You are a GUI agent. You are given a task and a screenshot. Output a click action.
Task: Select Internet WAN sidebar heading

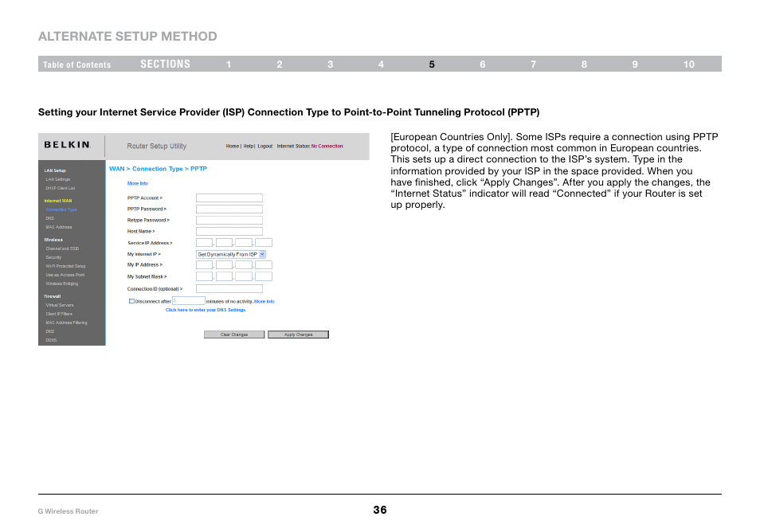(x=57, y=201)
